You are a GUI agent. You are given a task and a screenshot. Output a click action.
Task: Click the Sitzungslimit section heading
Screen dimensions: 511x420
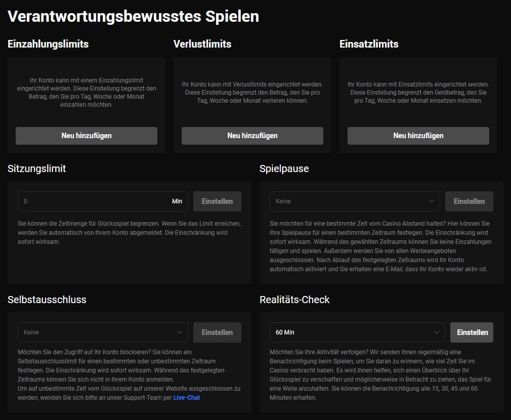(37, 169)
